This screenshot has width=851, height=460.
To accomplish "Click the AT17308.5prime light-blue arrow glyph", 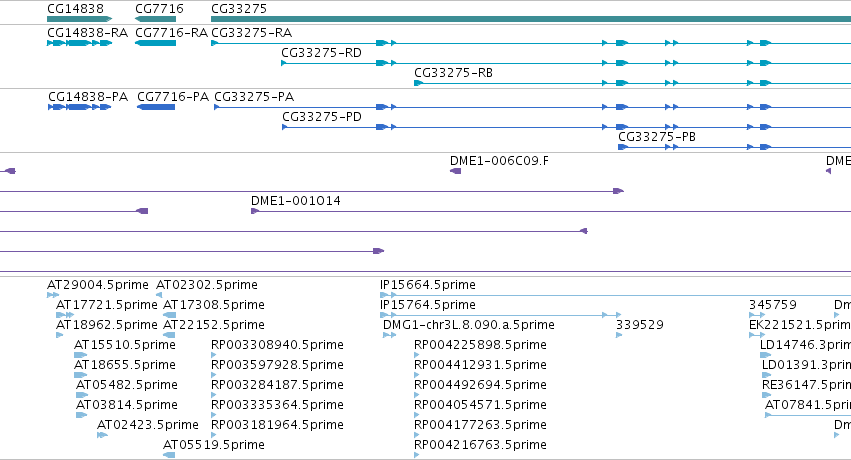I will 169,315.
